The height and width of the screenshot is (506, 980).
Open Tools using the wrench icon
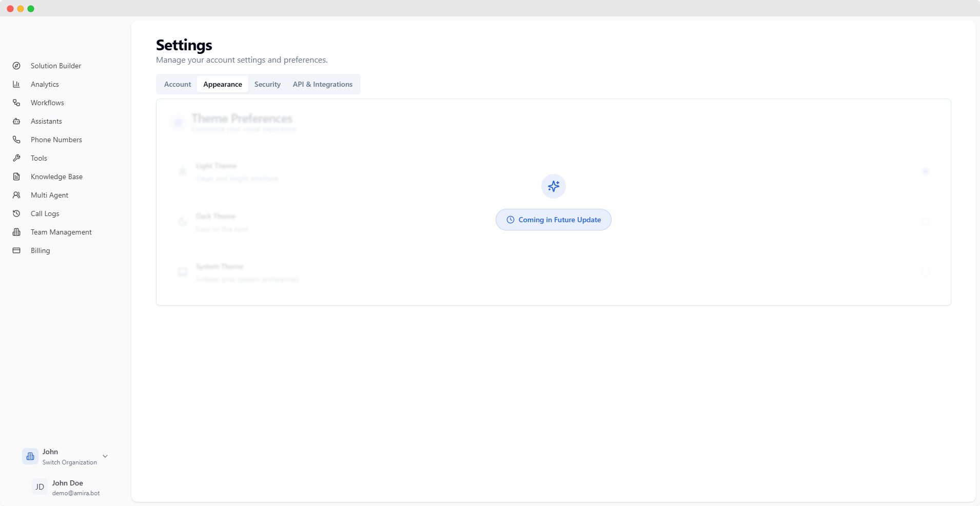pos(17,158)
